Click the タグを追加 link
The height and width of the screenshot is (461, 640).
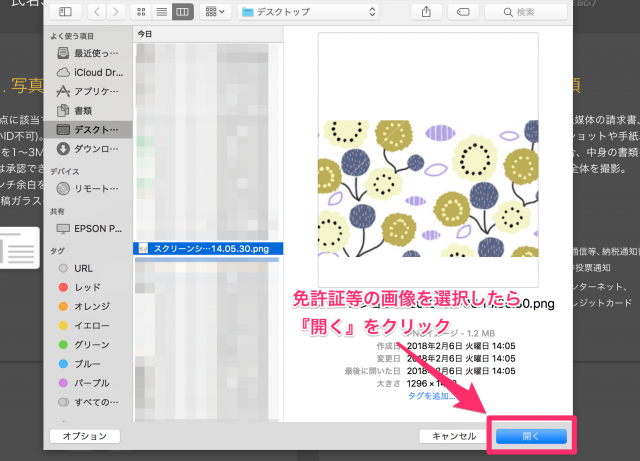pos(431,396)
